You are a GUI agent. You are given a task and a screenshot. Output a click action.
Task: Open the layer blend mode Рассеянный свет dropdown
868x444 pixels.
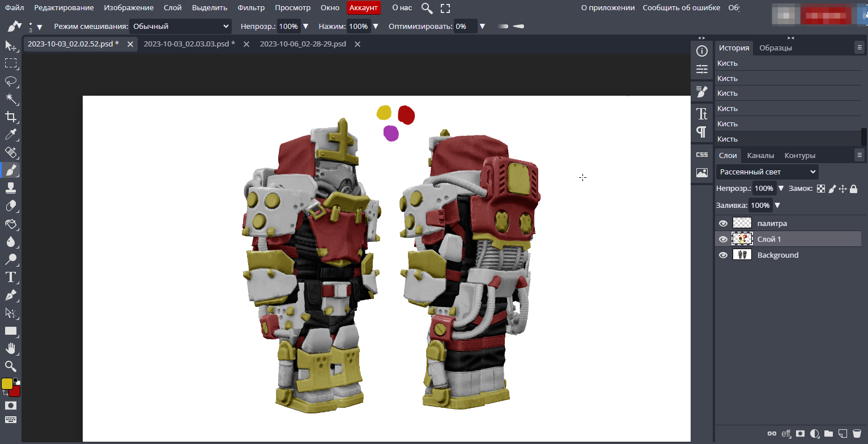(x=767, y=172)
